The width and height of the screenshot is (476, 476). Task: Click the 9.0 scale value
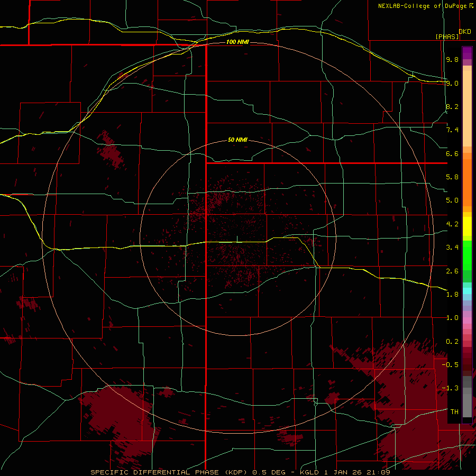point(452,83)
